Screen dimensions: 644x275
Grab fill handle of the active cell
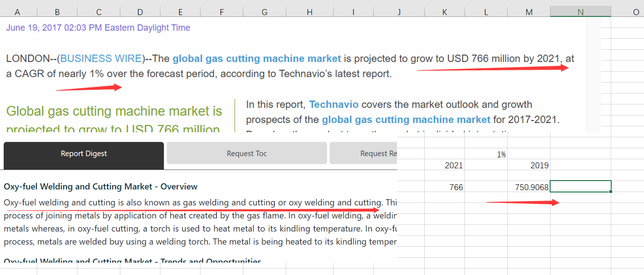pos(611,192)
